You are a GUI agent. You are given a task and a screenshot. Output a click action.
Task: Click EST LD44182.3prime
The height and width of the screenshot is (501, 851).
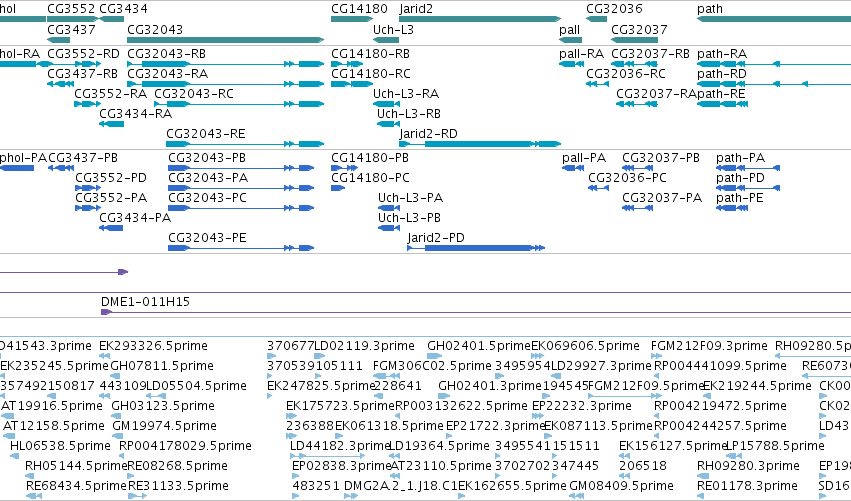pos(340,446)
